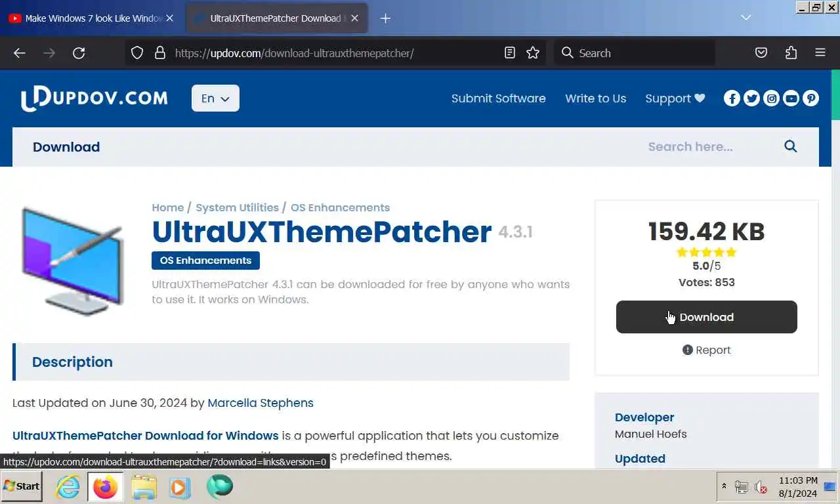Viewport: 840px width, 504px height.
Task: Toggle reader view icon in address bar
Action: point(510,53)
